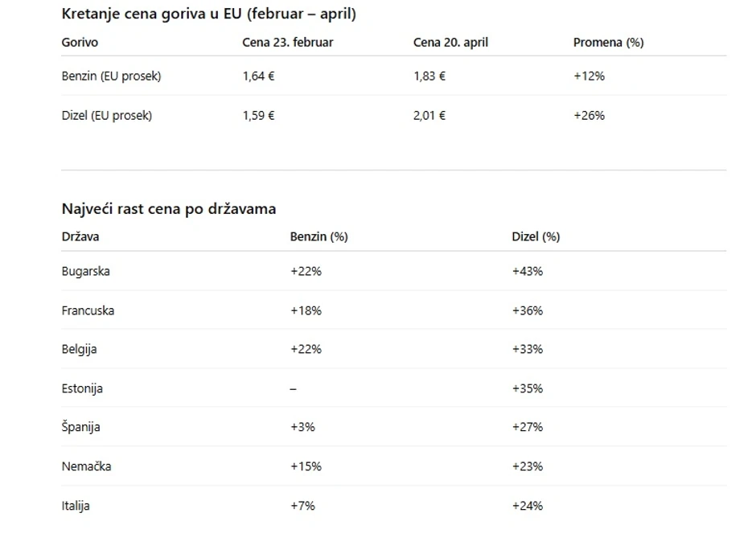The image size is (756, 550).
Task: Click Španija's +3% gasoline value
Action: point(302,428)
